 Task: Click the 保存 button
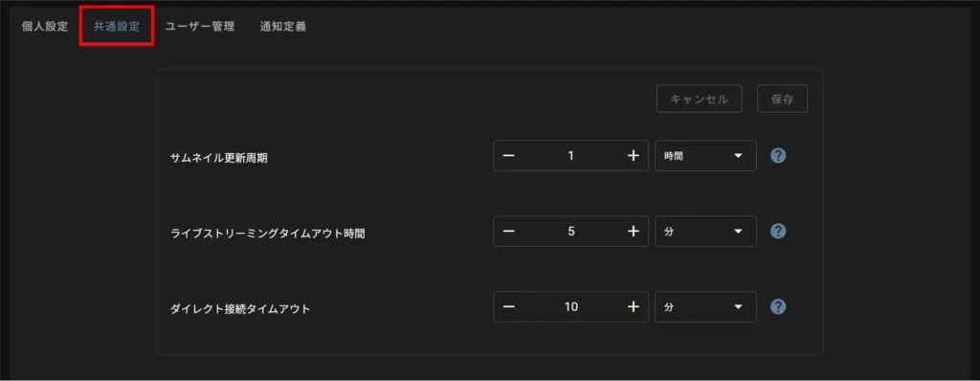(x=783, y=99)
